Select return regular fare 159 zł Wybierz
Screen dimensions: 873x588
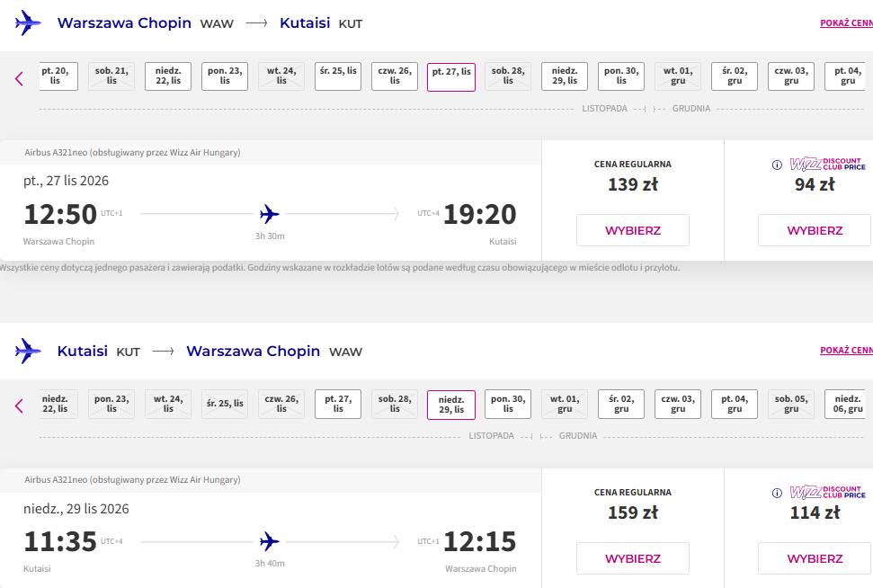coord(632,558)
